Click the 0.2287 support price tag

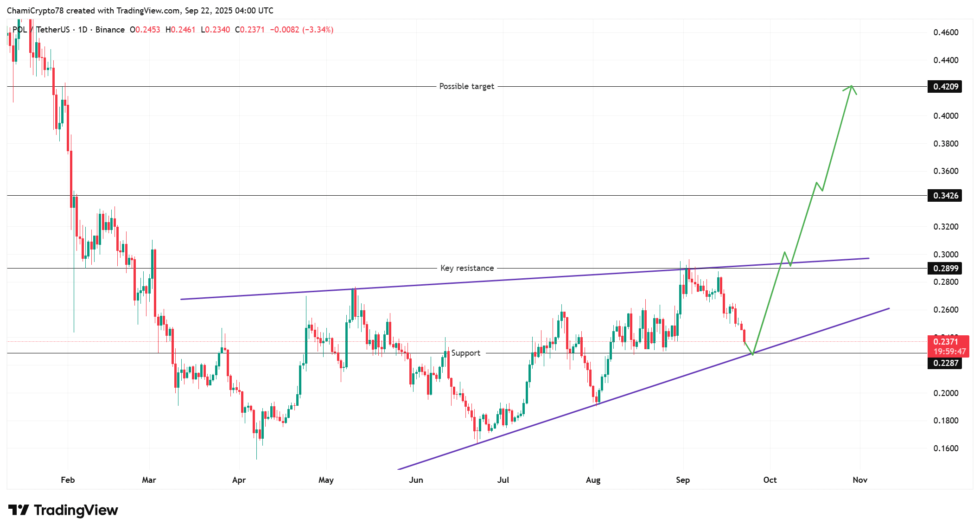pyautogui.click(x=945, y=363)
